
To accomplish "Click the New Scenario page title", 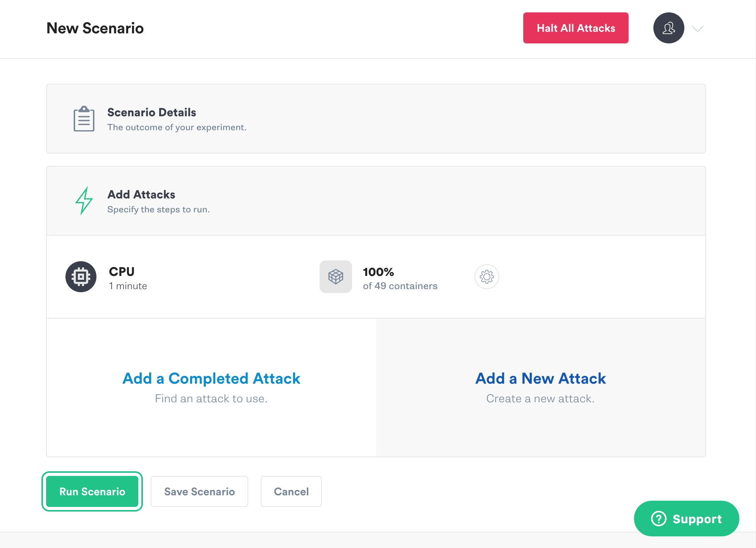I will pos(95,28).
